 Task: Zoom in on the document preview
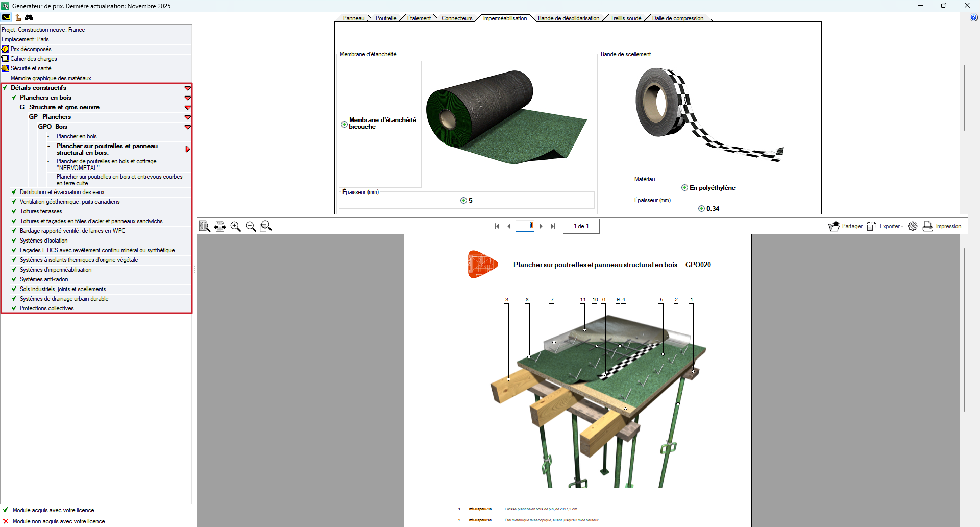click(x=235, y=226)
